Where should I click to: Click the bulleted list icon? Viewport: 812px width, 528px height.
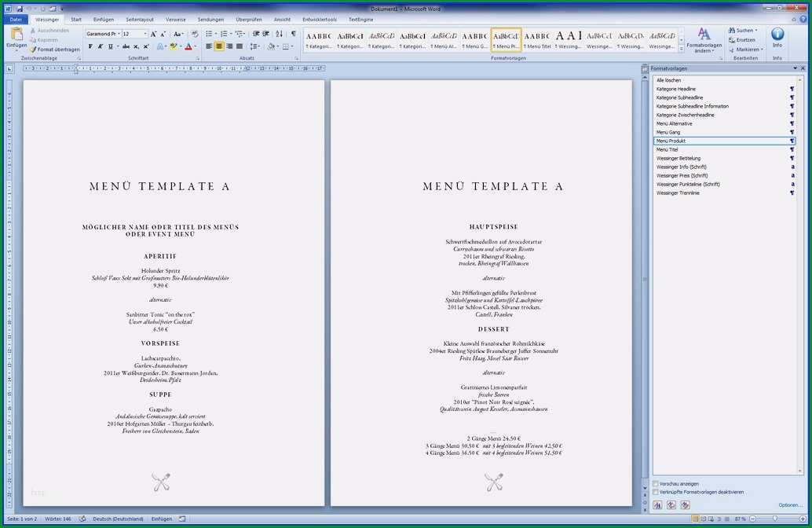click(x=209, y=34)
